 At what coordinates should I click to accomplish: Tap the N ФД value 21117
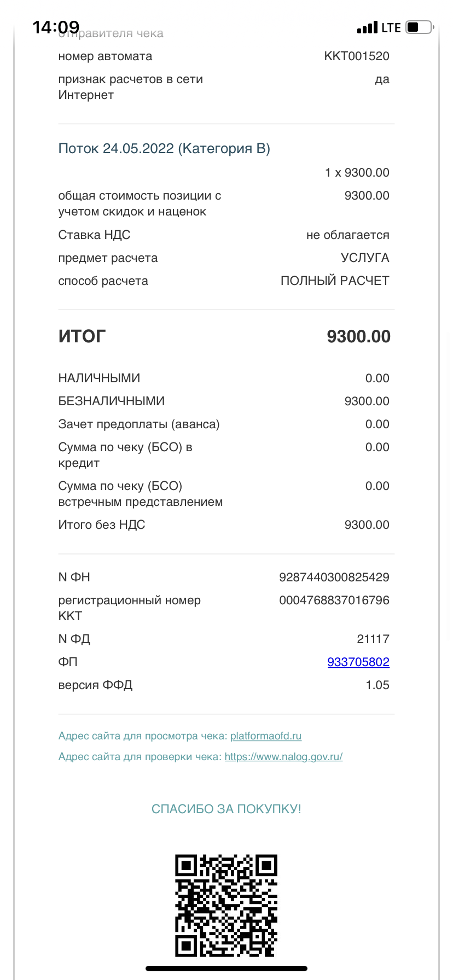point(373,639)
